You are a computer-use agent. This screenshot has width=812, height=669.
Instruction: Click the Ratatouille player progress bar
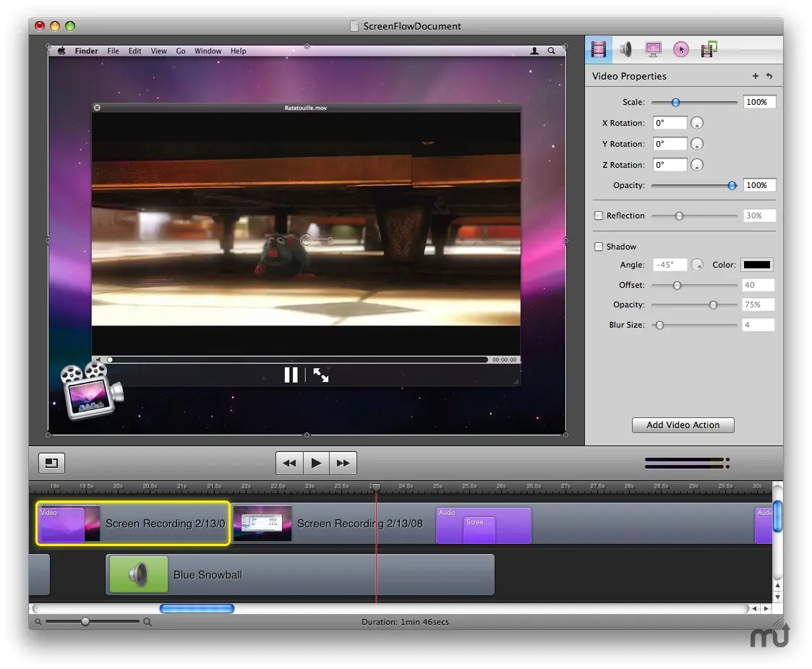point(296,360)
